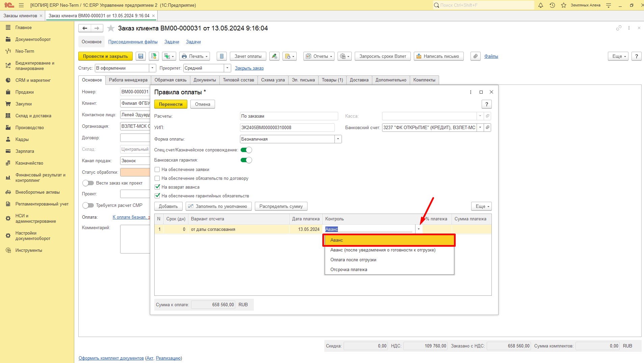Toggle Вести заказ как проект switch
This screenshot has width=644, height=363.
click(x=88, y=183)
